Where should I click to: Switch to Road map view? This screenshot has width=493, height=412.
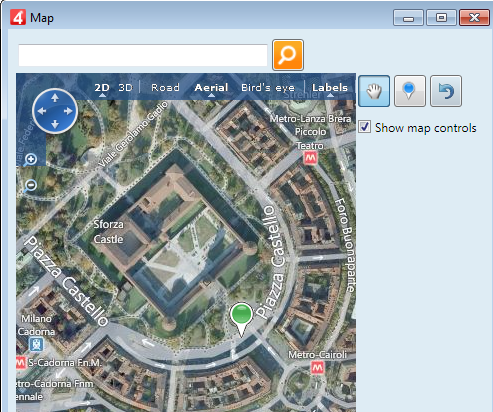tap(165, 88)
